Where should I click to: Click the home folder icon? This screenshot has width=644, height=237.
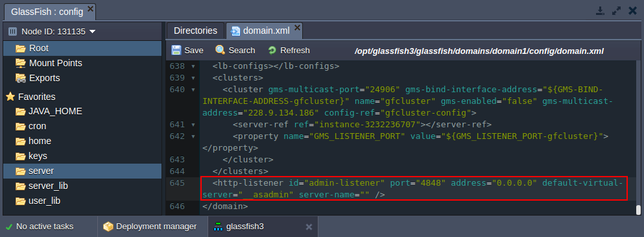(21, 141)
